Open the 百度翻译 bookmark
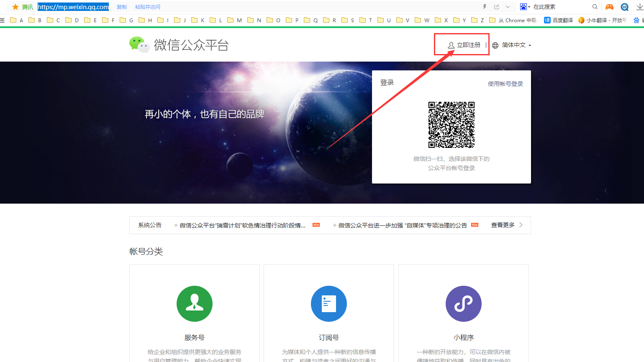Viewport: 644px width, 362px height. click(559, 20)
